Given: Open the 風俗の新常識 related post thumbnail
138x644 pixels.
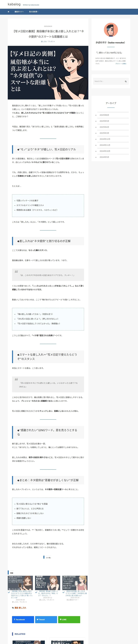Looking at the screenshot, I should click(x=75, y=583).
